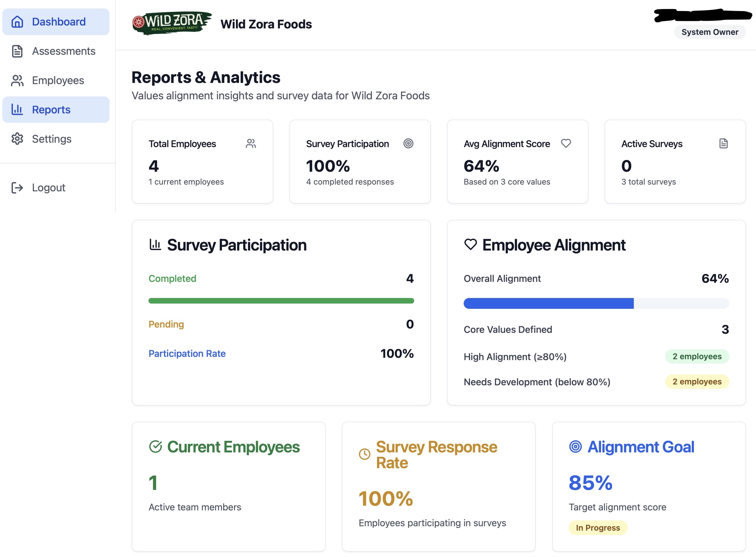Click the 2 employees High Alignment badge
756x557 pixels.
pos(697,356)
